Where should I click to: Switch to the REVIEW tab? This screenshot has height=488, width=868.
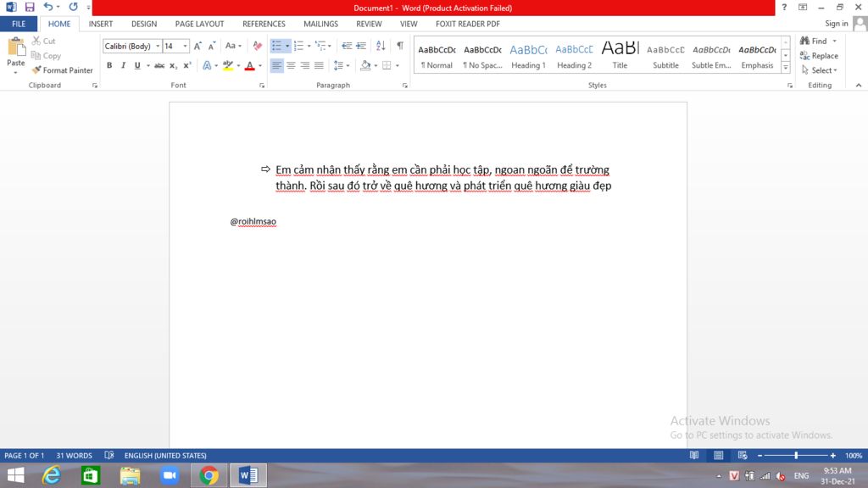click(369, 24)
